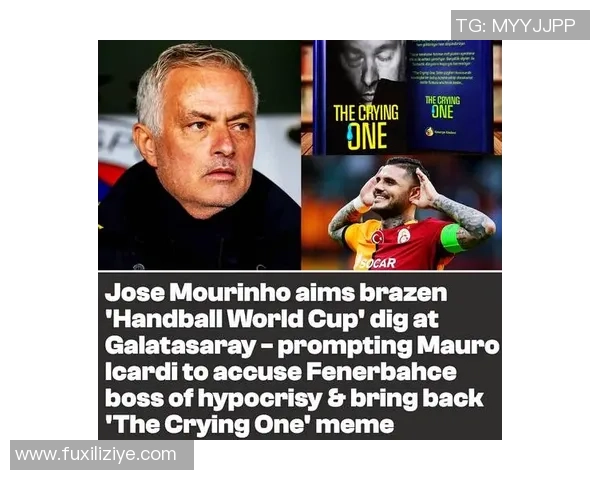Click the 'Galatasaray – prompting Mauro' line
Image resolution: width=600 pixels, height=480 pixels.
pos(302,346)
